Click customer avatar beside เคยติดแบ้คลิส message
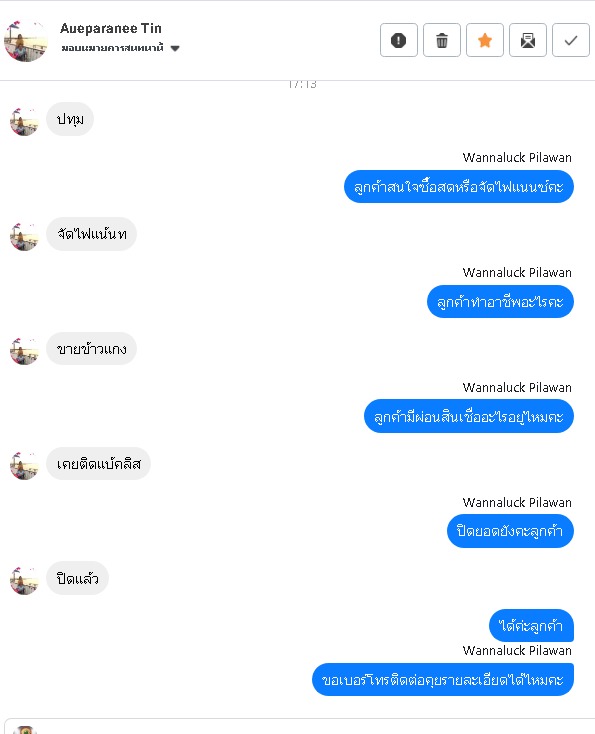Image resolution: width=595 pixels, height=734 pixels. tap(24, 466)
